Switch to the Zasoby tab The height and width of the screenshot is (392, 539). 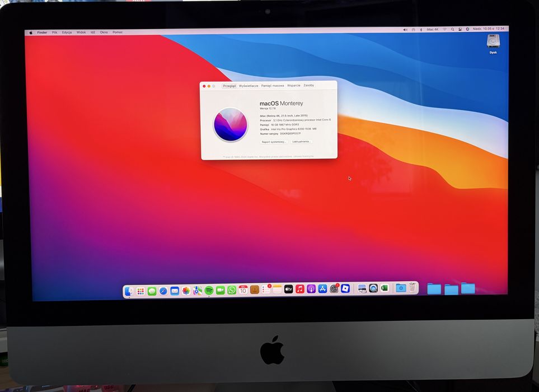(x=309, y=85)
